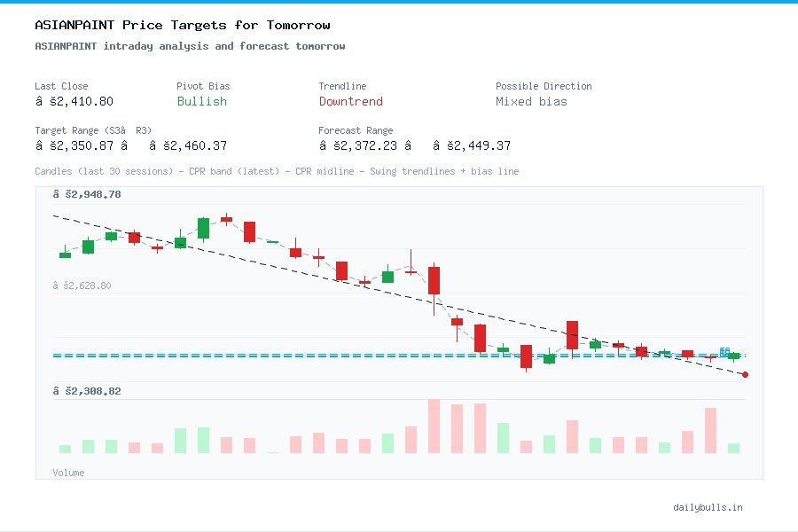Click the leftmost green volume bar
Viewport: 798px width, 532px height.
(63, 448)
